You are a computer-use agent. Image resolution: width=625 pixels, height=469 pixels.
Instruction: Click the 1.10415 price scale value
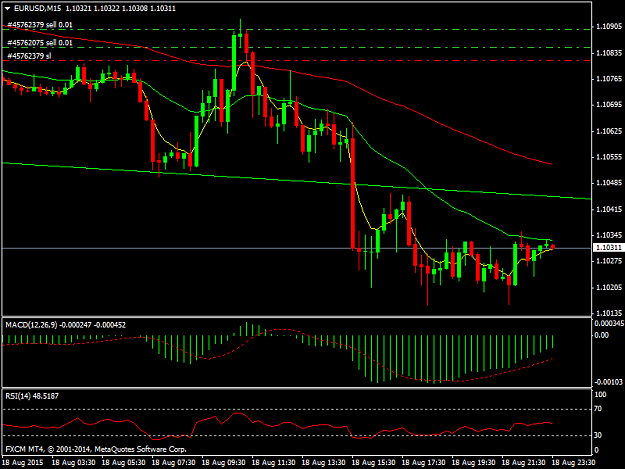609,209
